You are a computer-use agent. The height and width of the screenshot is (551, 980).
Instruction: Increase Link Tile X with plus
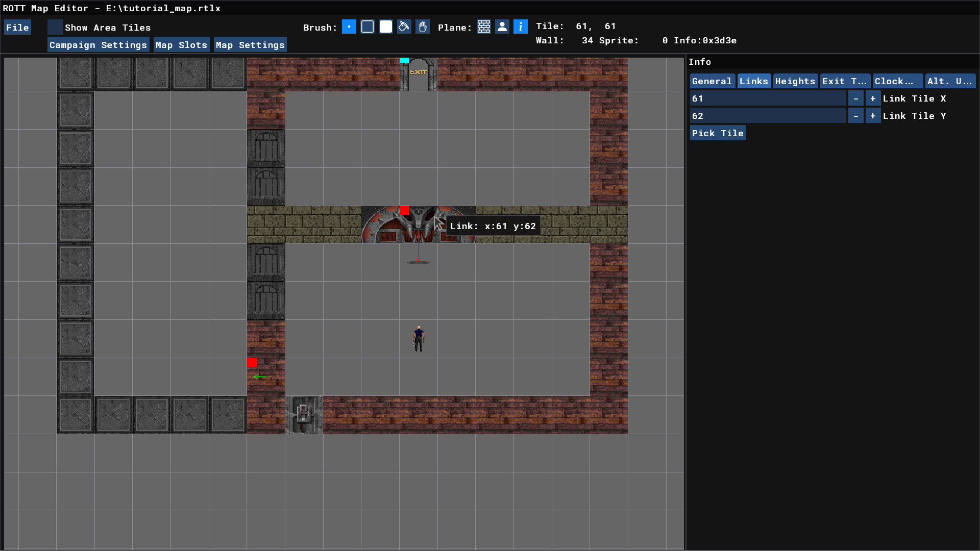pyautogui.click(x=873, y=98)
